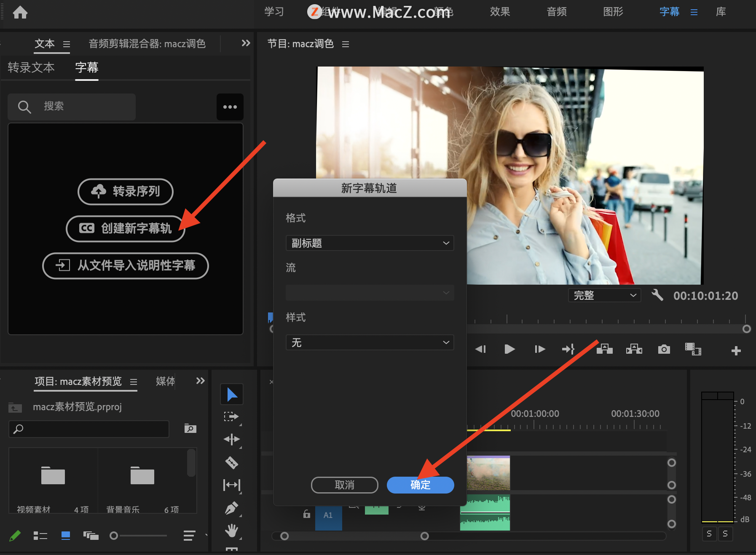Click the Project panel thumbnail zoom slider
756x555 pixels.
click(x=138, y=536)
